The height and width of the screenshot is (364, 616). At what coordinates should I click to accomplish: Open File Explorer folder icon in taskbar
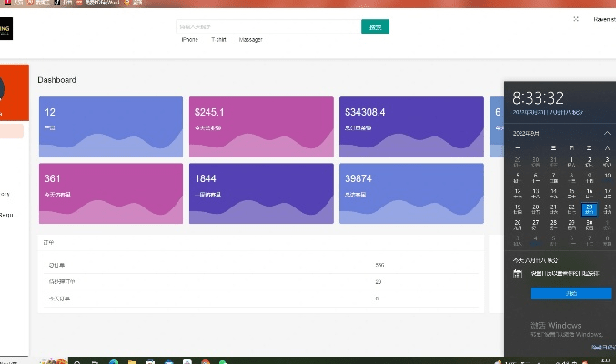(133, 360)
